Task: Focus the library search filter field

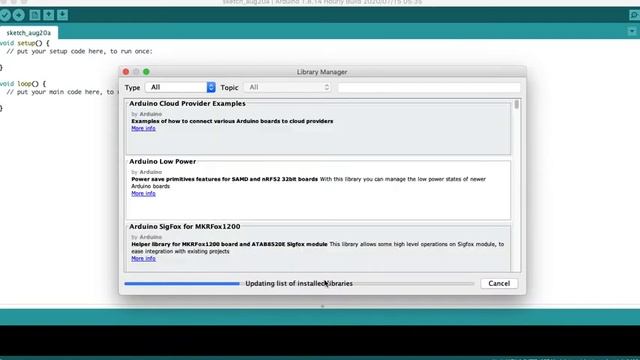Action: pyautogui.click(x=429, y=87)
